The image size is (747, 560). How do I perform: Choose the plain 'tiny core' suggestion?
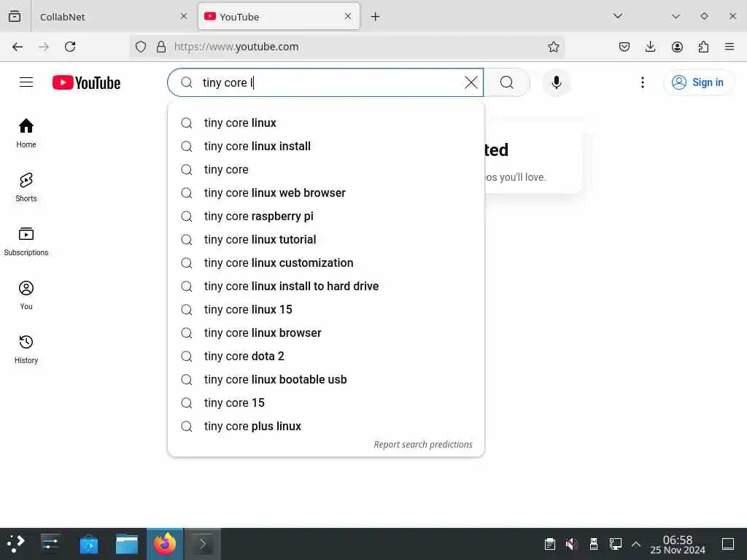pyautogui.click(x=326, y=169)
